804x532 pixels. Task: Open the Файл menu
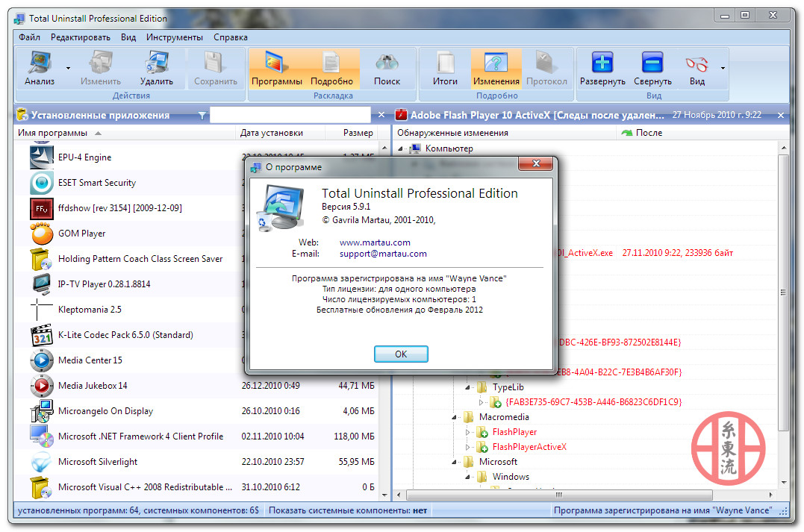(x=29, y=37)
